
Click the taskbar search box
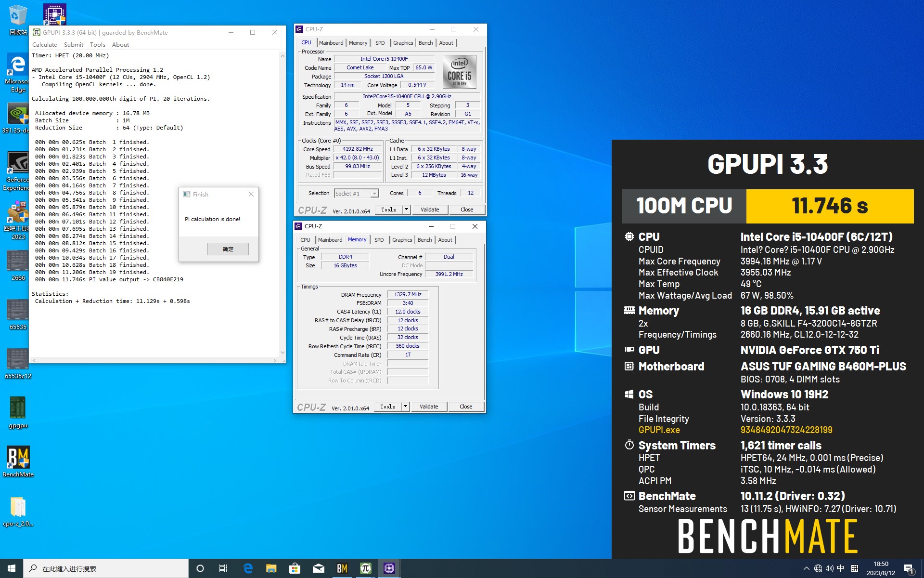[x=106, y=568]
